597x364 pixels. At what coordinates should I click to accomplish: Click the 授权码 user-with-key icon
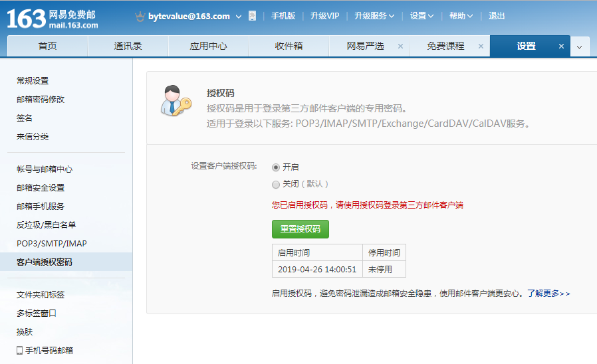pos(176,101)
